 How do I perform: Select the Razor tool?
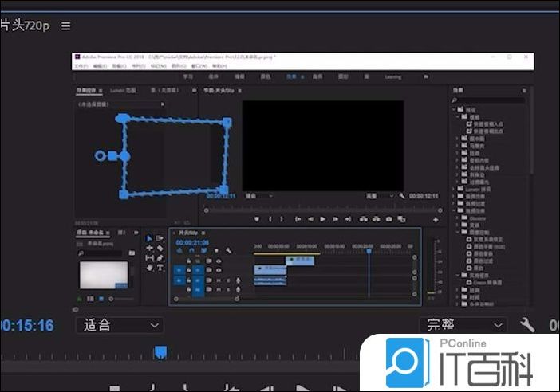pos(160,248)
